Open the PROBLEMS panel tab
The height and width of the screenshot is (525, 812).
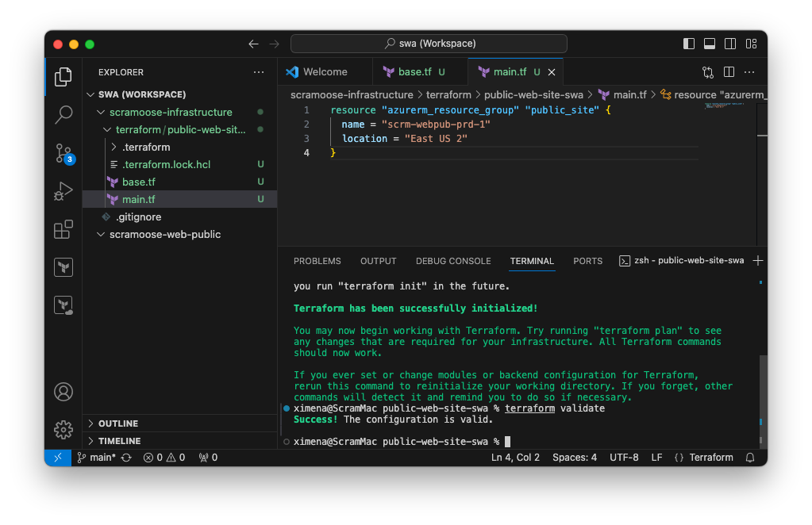[317, 261]
